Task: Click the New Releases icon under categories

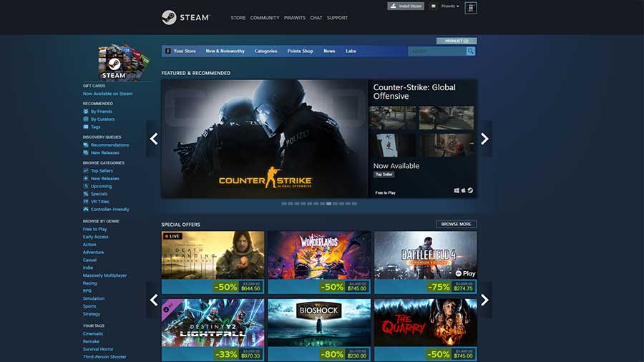Action: point(86,179)
